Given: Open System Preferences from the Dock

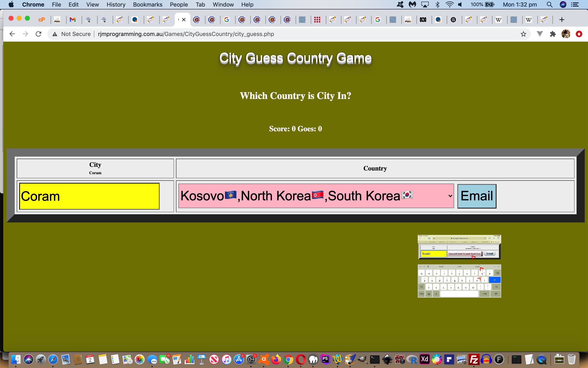Looking at the screenshot, I should click(x=251, y=359).
